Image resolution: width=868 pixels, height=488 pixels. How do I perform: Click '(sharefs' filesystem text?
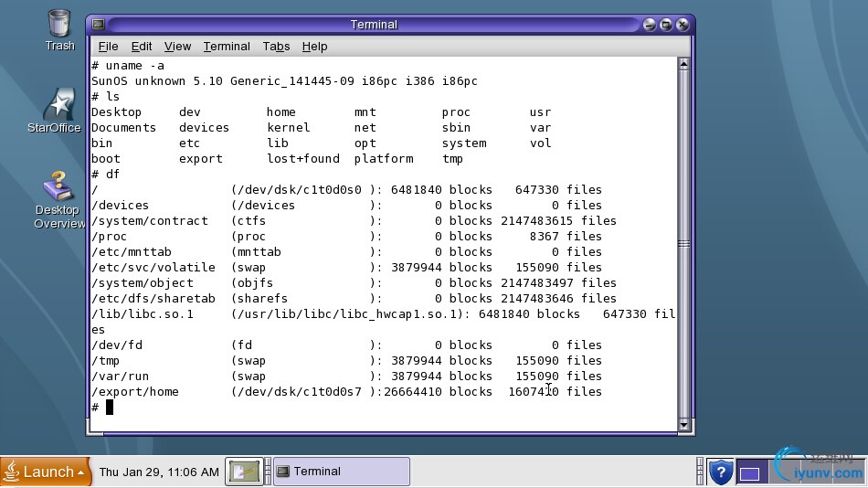pyautogui.click(x=259, y=298)
